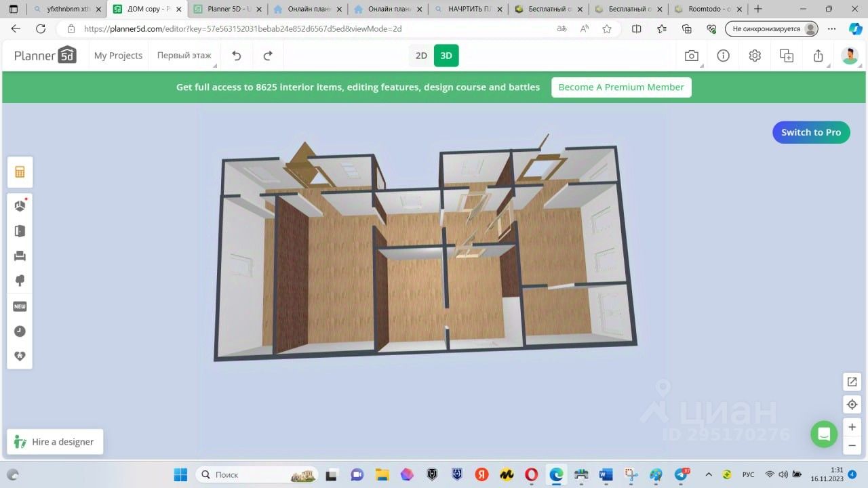Open the browser tab actions menu
The width and height of the screenshot is (868, 488).
(14, 9)
